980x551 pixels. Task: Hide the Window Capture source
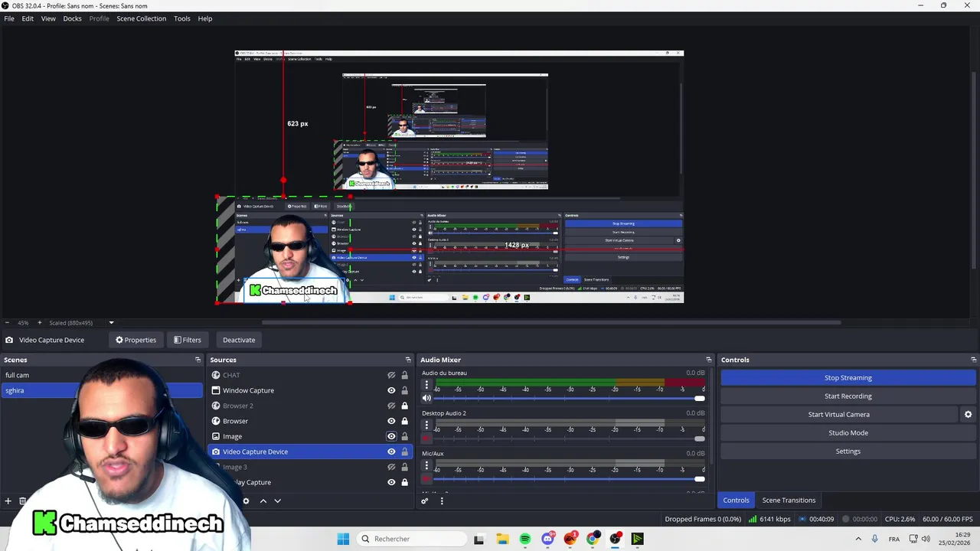click(x=391, y=390)
